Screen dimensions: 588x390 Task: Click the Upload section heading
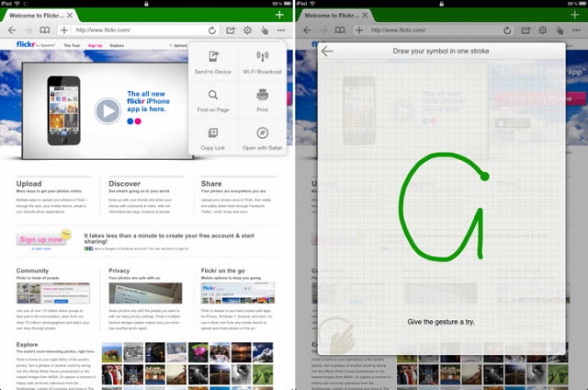pyautogui.click(x=28, y=184)
